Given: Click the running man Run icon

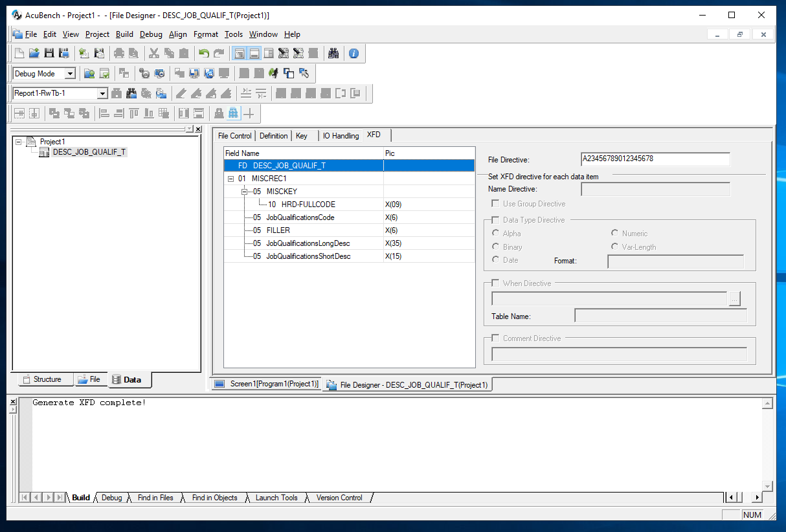Looking at the screenshot, I should [273, 74].
